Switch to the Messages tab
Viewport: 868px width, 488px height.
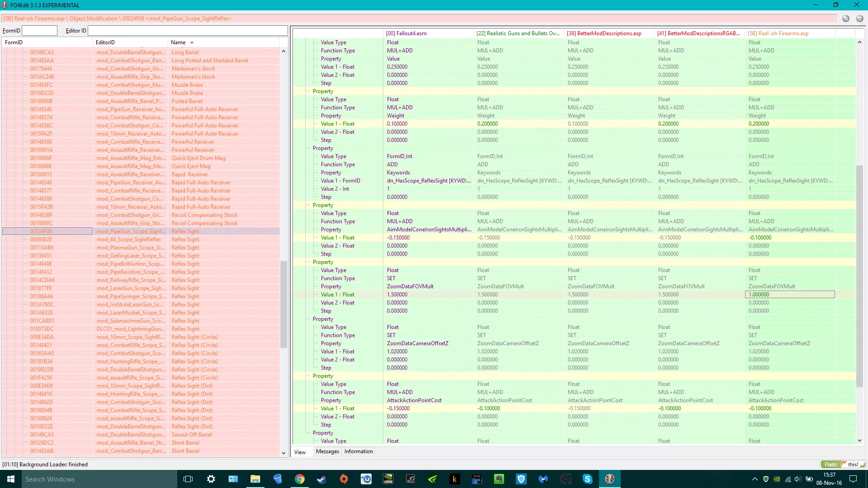327,451
